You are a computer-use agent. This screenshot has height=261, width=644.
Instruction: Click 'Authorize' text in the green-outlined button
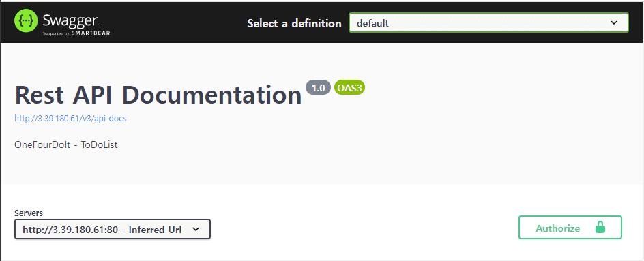[x=558, y=228]
